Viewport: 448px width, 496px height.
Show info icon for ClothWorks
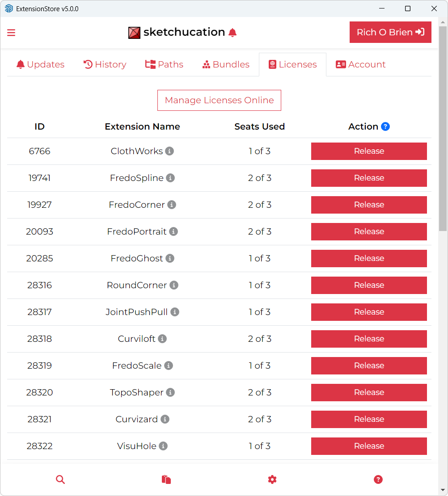[169, 151]
